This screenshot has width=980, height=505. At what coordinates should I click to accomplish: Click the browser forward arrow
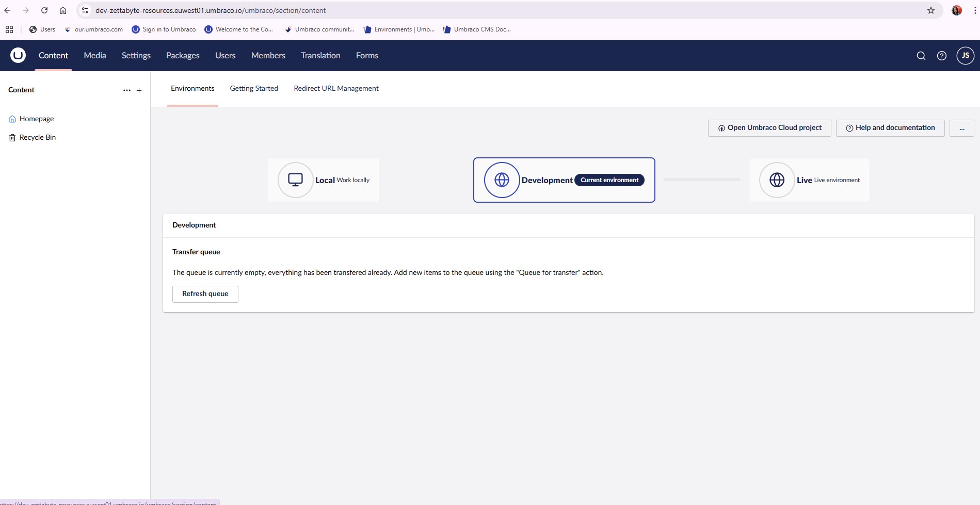tap(26, 10)
